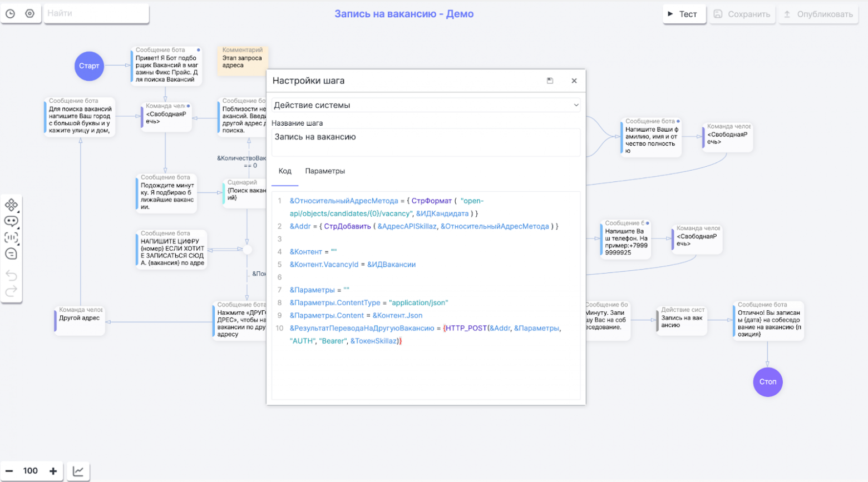Select the bot message bubble tool

(x=11, y=221)
